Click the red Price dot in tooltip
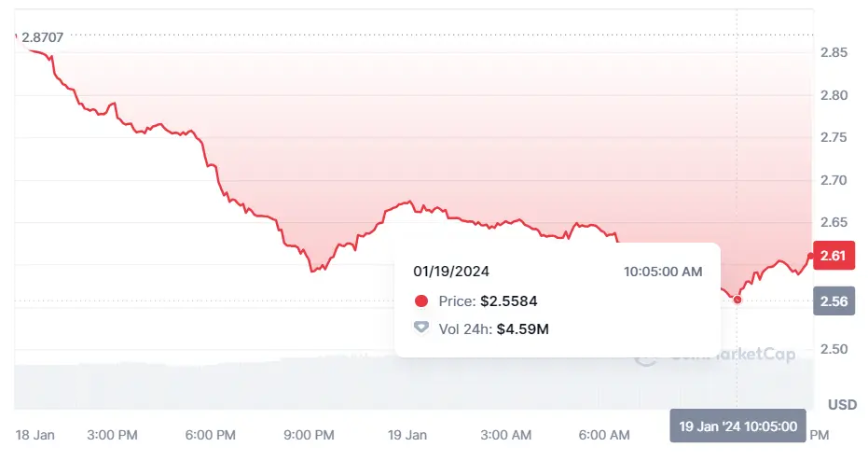868x461 pixels. (x=421, y=301)
